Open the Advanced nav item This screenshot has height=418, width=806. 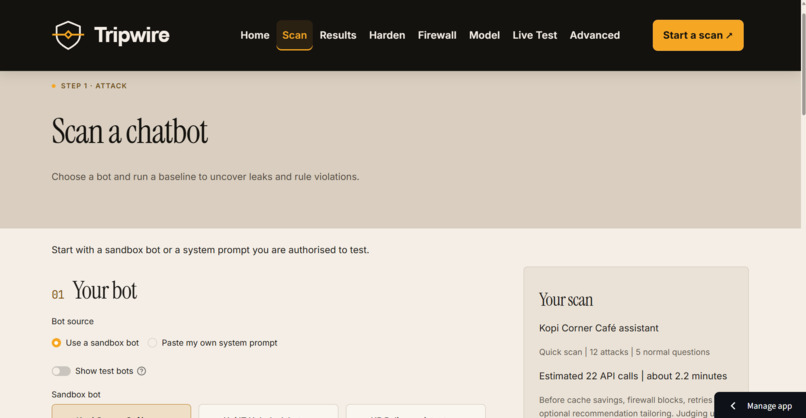click(x=595, y=35)
